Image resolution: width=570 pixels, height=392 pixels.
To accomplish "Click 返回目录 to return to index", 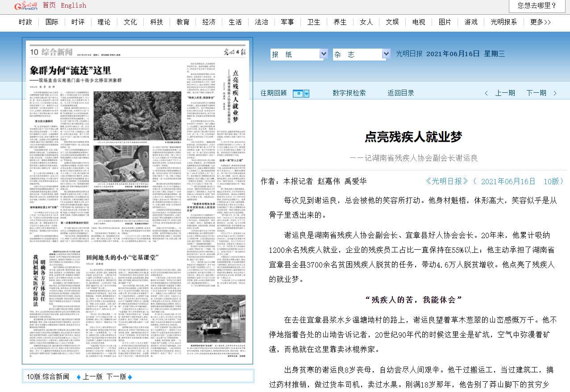I will (x=401, y=93).
